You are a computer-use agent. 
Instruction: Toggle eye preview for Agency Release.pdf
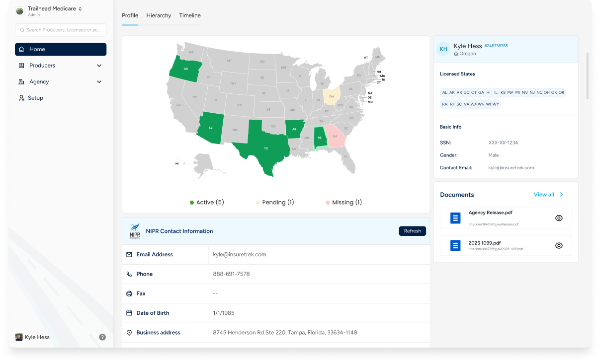tap(559, 218)
